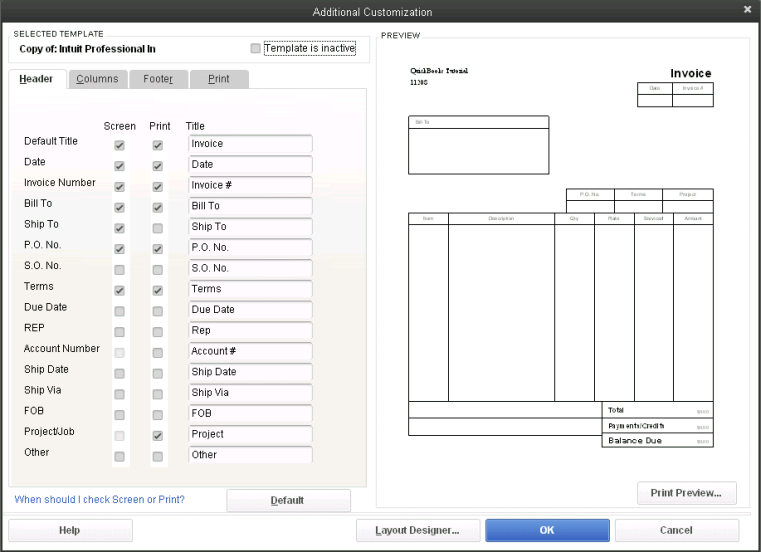Edit the Ship To title field
This screenshot has width=761, height=552.
pyautogui.click(x=250, y=227)
